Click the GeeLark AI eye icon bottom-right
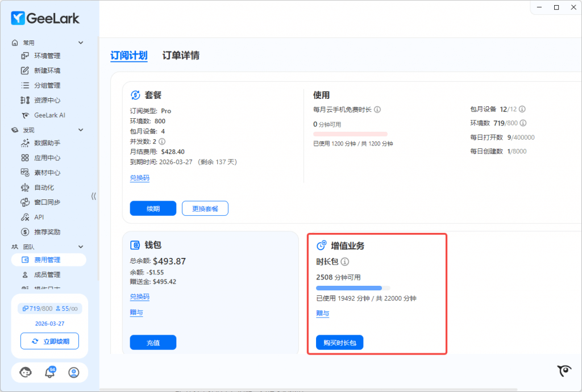Image resolution: width=582 pixels, height=392 pixels. click(x=564, y=371)
